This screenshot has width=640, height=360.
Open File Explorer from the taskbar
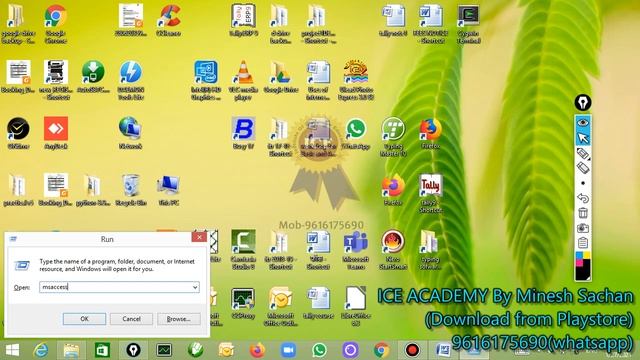coord(71,350)
